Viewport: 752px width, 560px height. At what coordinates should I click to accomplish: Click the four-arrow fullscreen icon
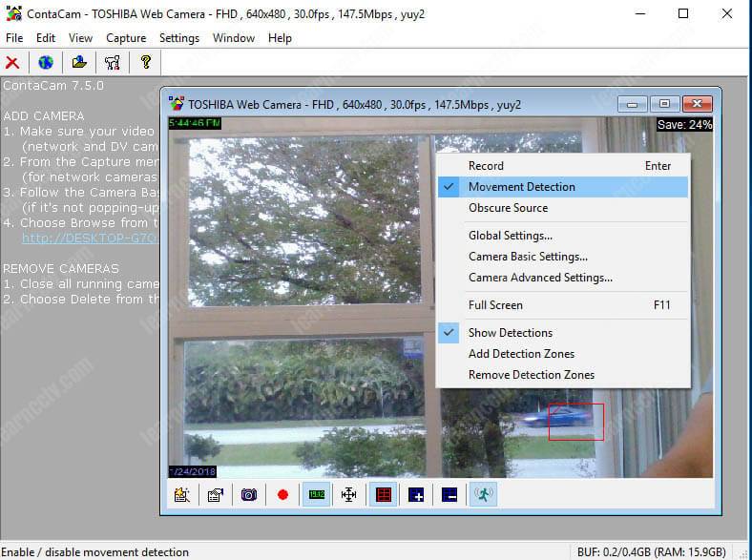pos(348,495)
